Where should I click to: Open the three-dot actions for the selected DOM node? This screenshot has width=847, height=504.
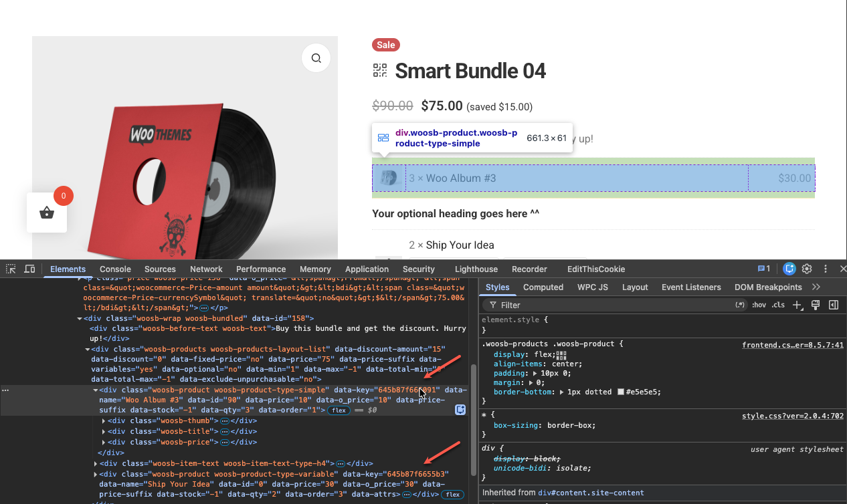click(5, 390)
